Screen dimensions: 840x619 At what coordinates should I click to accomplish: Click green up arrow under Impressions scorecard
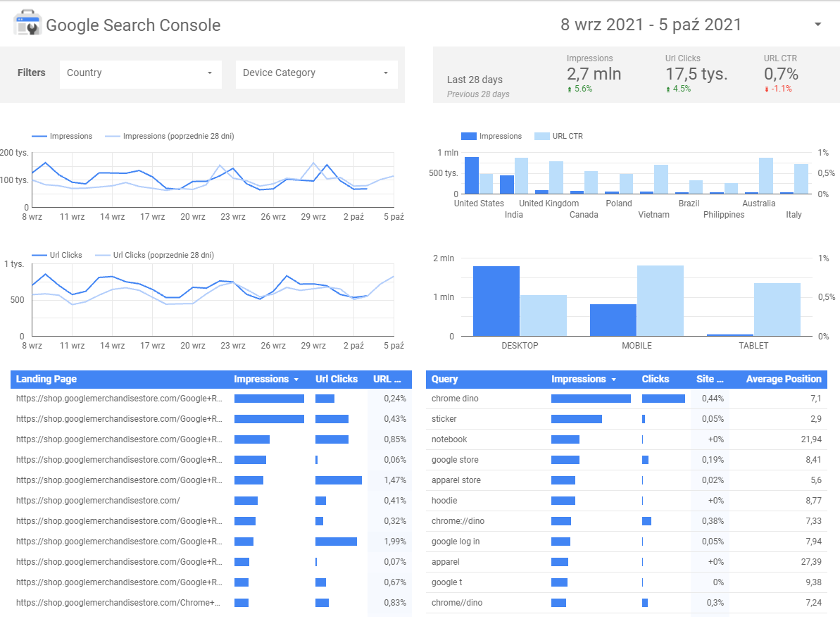569,89
